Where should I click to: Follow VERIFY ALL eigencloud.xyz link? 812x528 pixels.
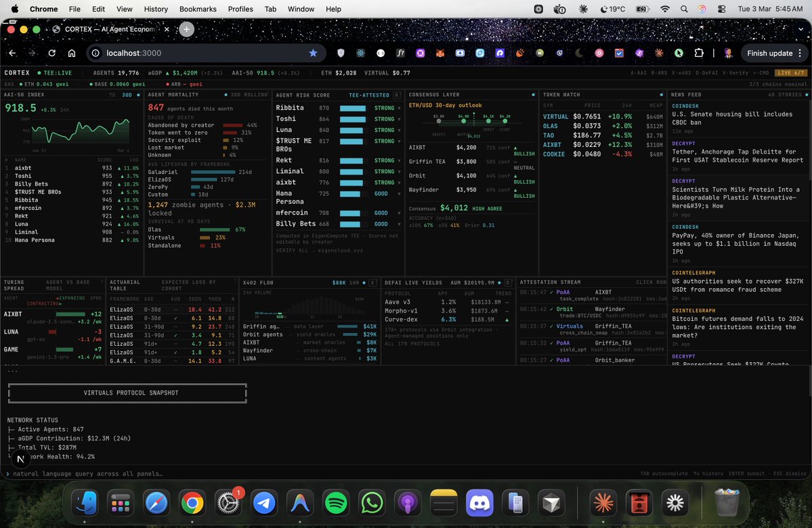coord(320,250)
